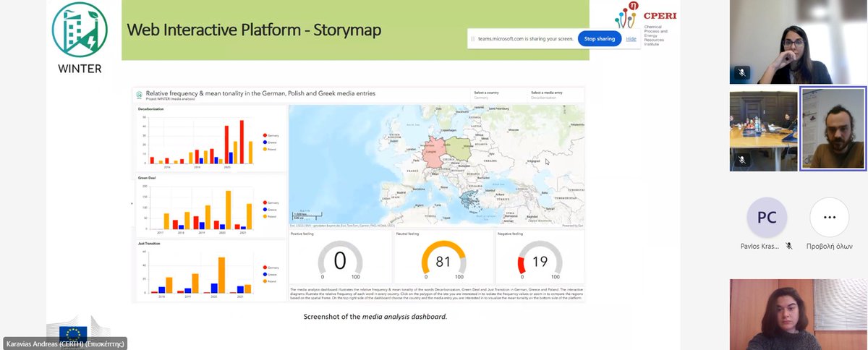
Task: Open the Select a country dropdown
Action: coord(498,95)
